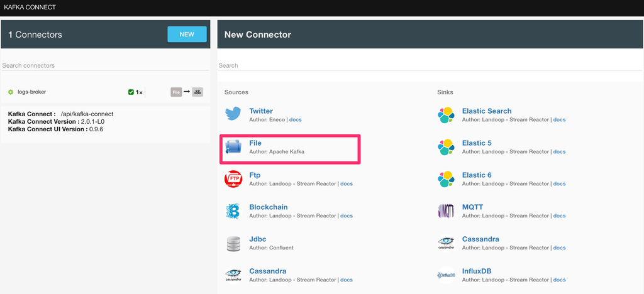Click the Kafka topic badge on logs-broker row

pyautogui.click(x=197, y=92)
